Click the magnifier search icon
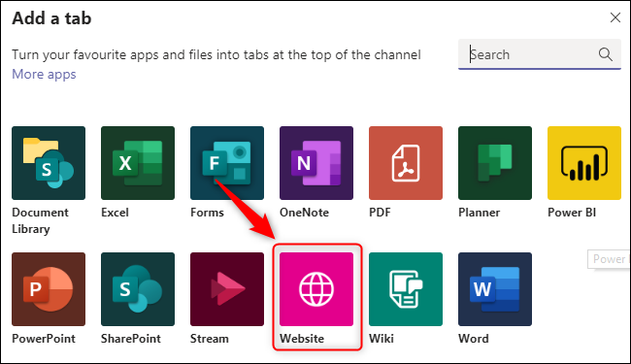 point(605,54)
